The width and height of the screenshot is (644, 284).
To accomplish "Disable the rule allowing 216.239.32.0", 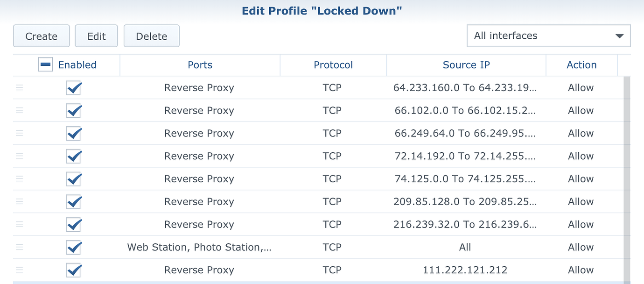I will (73, 224).
